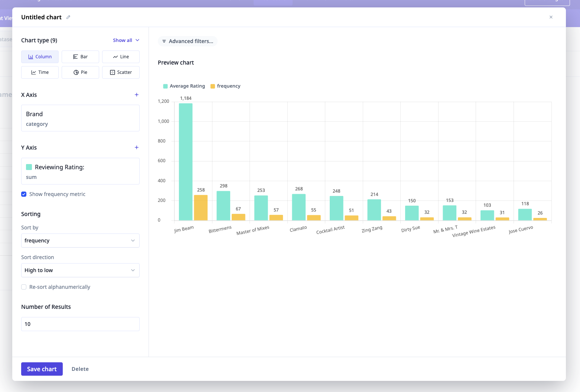Click Zing Zang teal bar labeled 214
Viewport: 580px width, 392px height.
(x=374, y=210)
